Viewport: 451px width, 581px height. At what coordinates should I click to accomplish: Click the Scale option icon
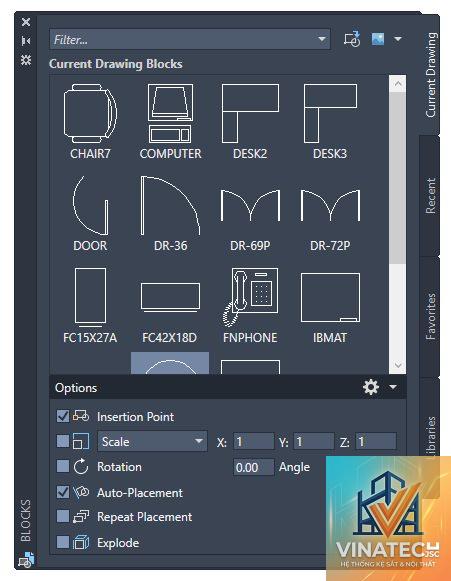(x=81, y=441)
